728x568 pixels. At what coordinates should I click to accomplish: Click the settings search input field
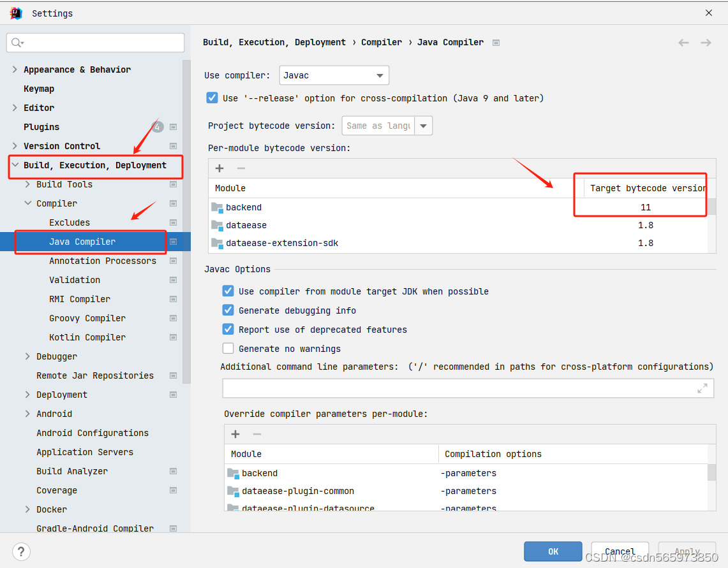pos(95,43)
